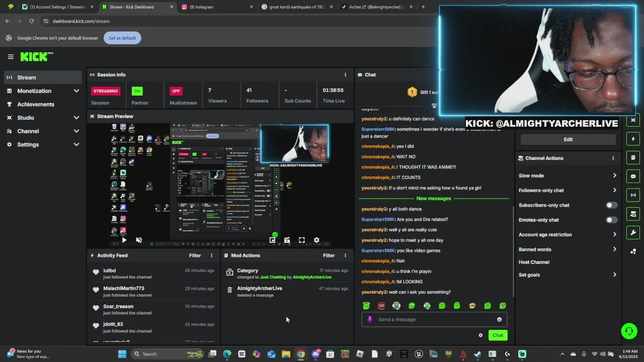Viewport: 644px width, 362px height.
Task: Click the lightning bolt sidebar icon
Action: pyautogui.click(x=633, y=139)
